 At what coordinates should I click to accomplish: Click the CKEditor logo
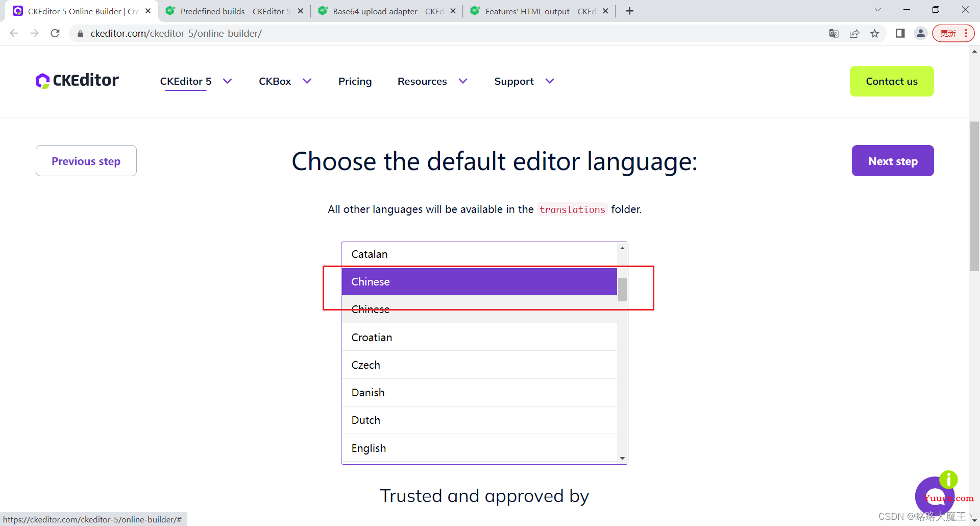pos(77,81)
